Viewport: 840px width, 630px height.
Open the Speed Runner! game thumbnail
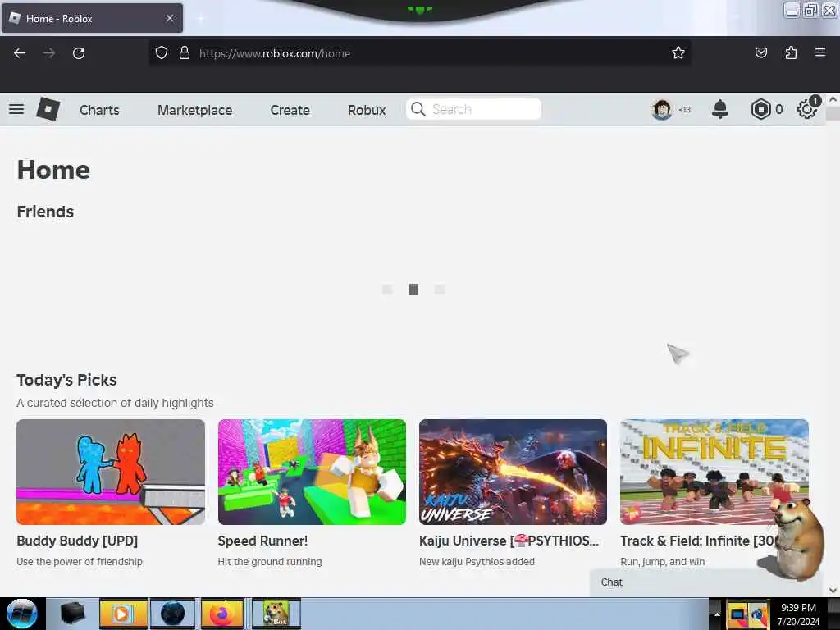click(312, 472)
